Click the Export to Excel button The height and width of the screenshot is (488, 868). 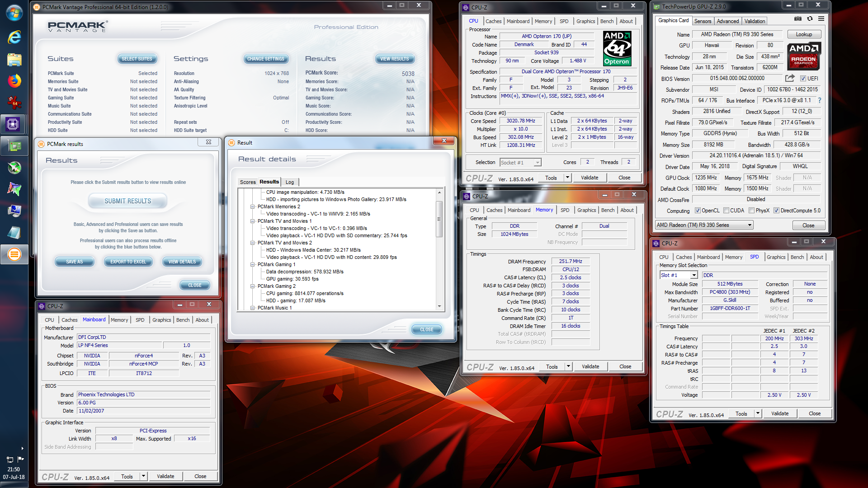point(128,262)
